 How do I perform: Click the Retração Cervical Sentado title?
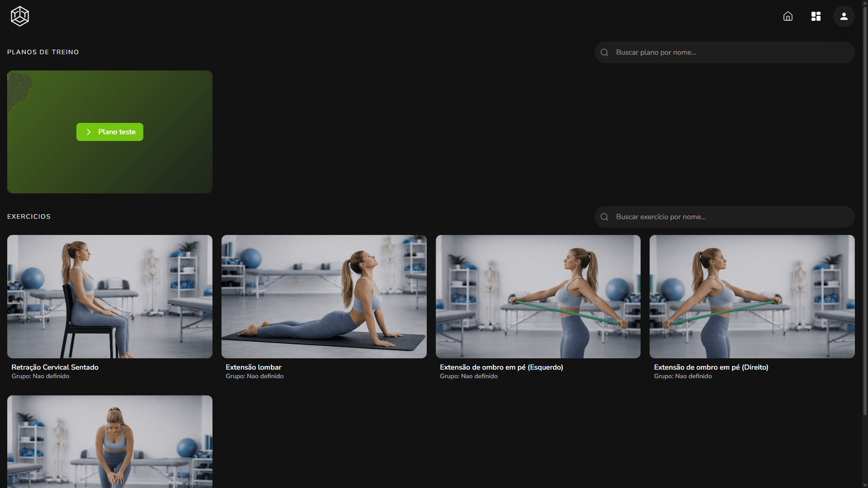[x=55, y=367]
